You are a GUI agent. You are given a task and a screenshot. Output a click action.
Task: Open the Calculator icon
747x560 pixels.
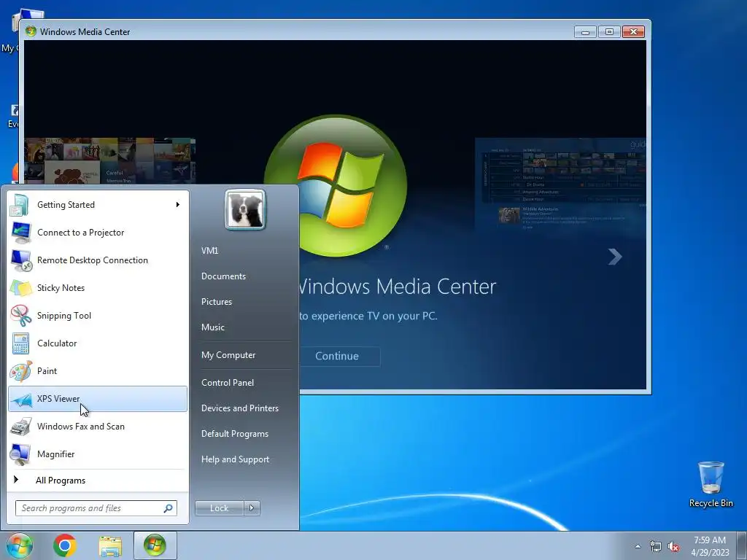pos(20,343)
